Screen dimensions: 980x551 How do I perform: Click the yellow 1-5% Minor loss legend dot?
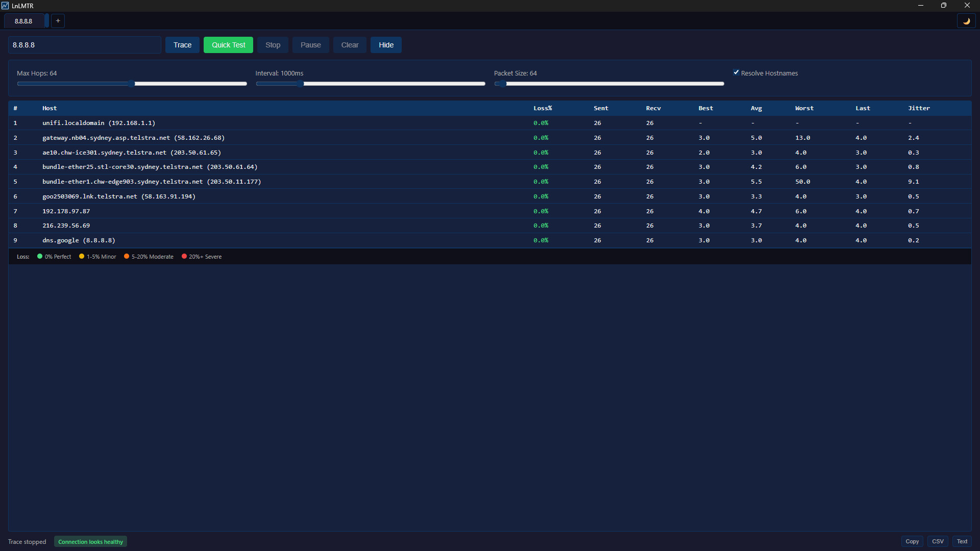point(82,257)
